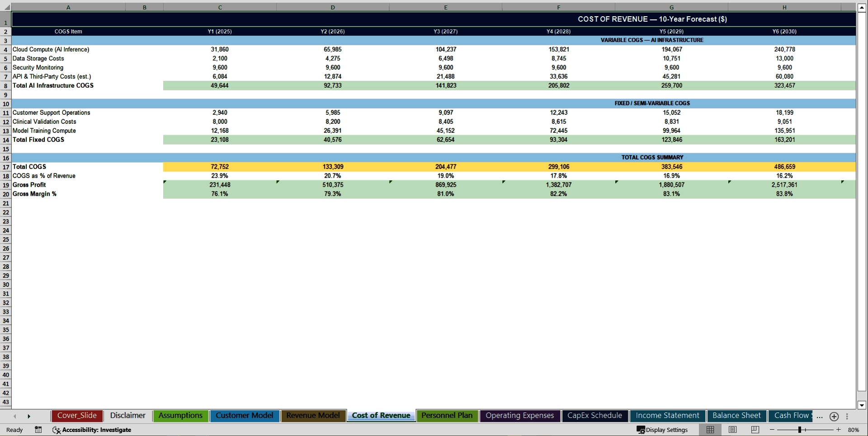The width and height of the screenshot is (868, 436).
Task: Open the Revenue Model worksheet
Action: pos(313,416)
